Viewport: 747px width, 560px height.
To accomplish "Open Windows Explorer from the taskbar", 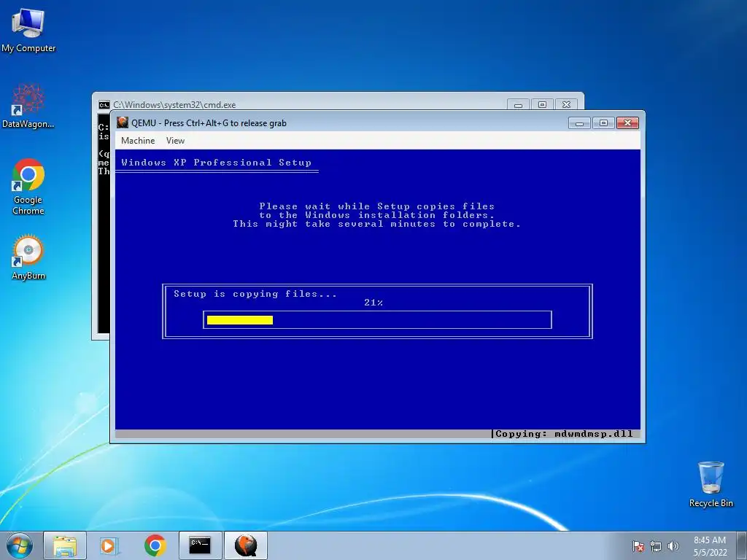I will (x=65, y=545).
